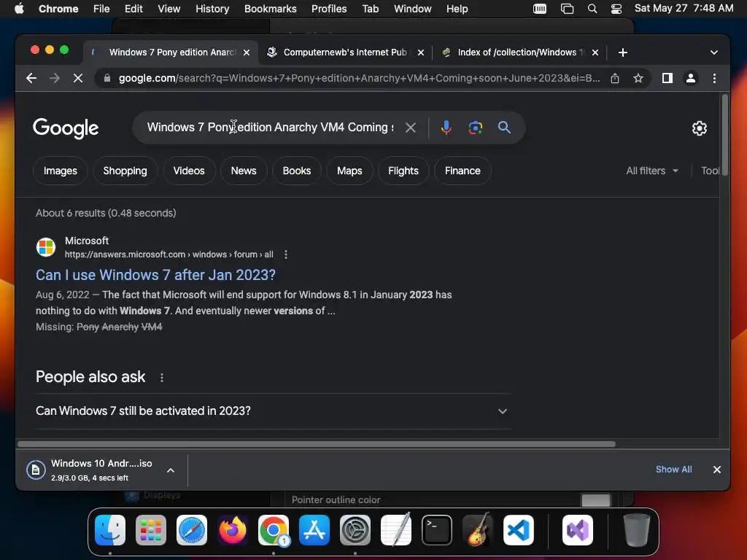Open Finder from the Dock
This screenshot has height=560, width=747.
110,530
